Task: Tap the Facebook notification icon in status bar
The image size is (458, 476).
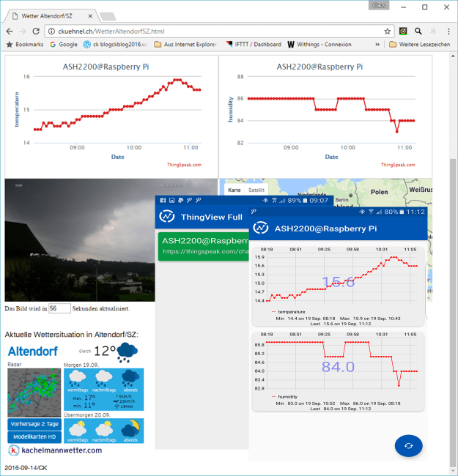Action: point(163,200)
